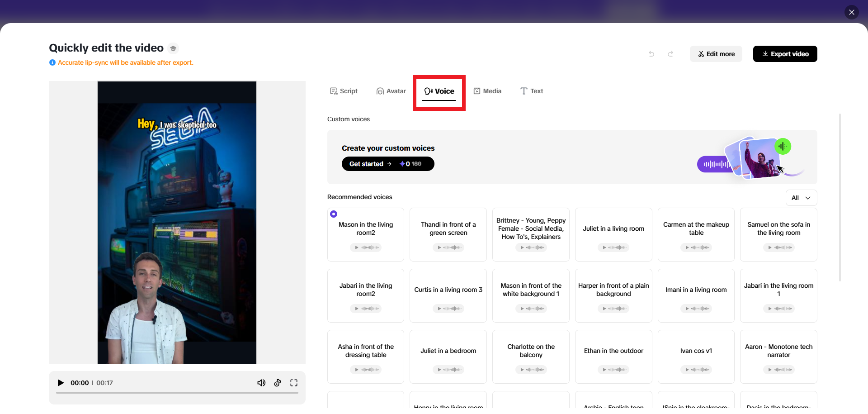Play Curtis in a living room 3 sample
The width and height of the screenshot is (868, 414).
pyautogui.click(x=448, y=309)
